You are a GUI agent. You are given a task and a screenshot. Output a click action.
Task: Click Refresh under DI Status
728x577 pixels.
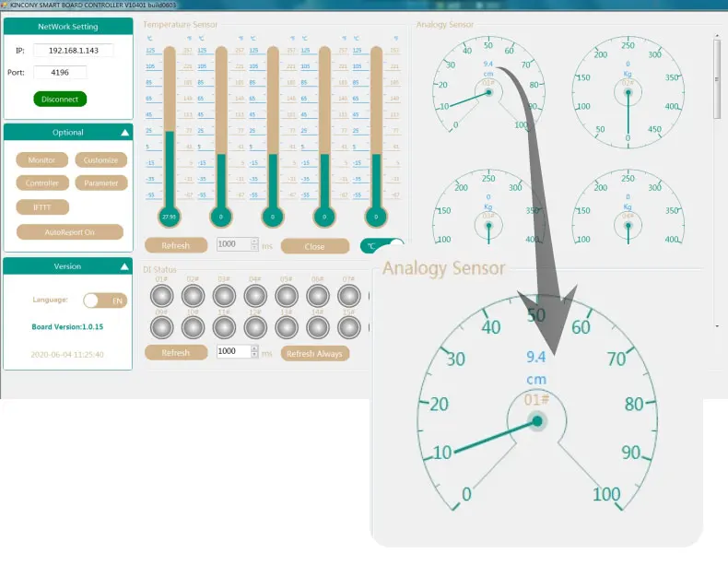pyautogui.click(x=176, y=353)
